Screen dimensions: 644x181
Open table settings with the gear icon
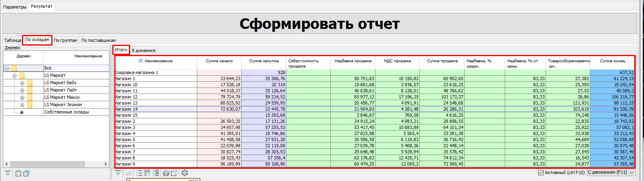(185, 173)
